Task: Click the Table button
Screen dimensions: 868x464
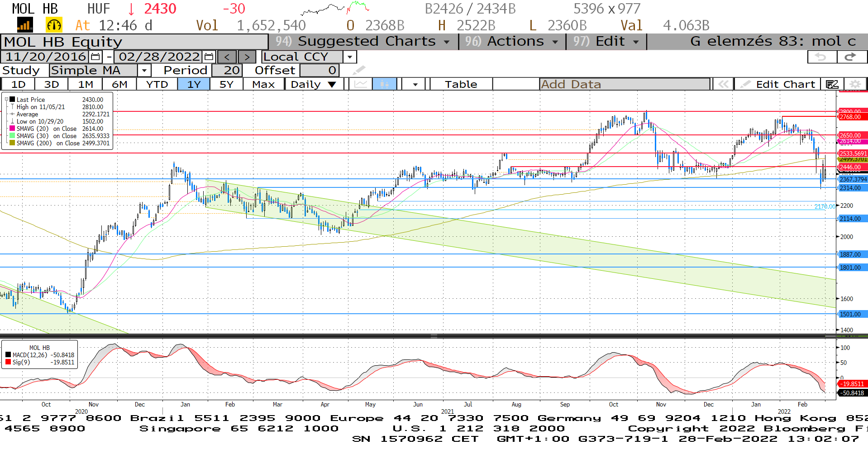Action: click(461, 84)
